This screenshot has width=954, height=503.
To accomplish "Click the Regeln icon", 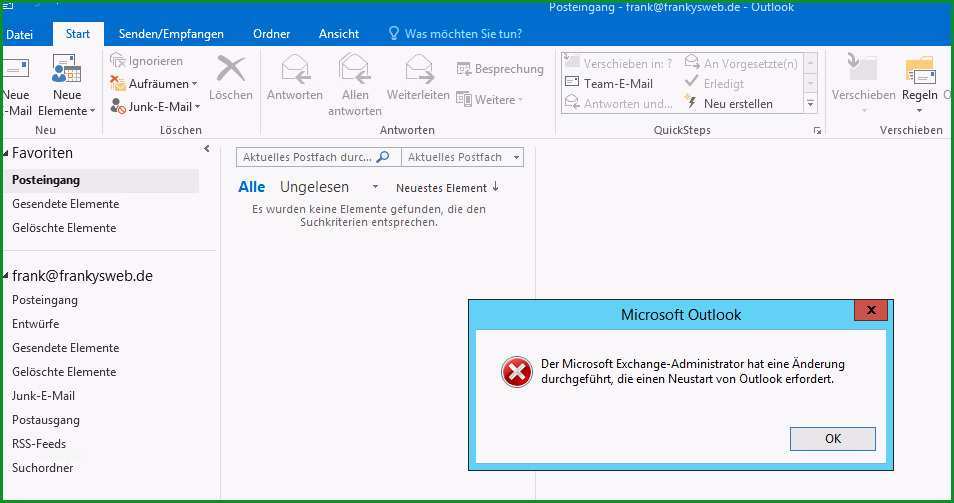I will (x=919, y=70).
